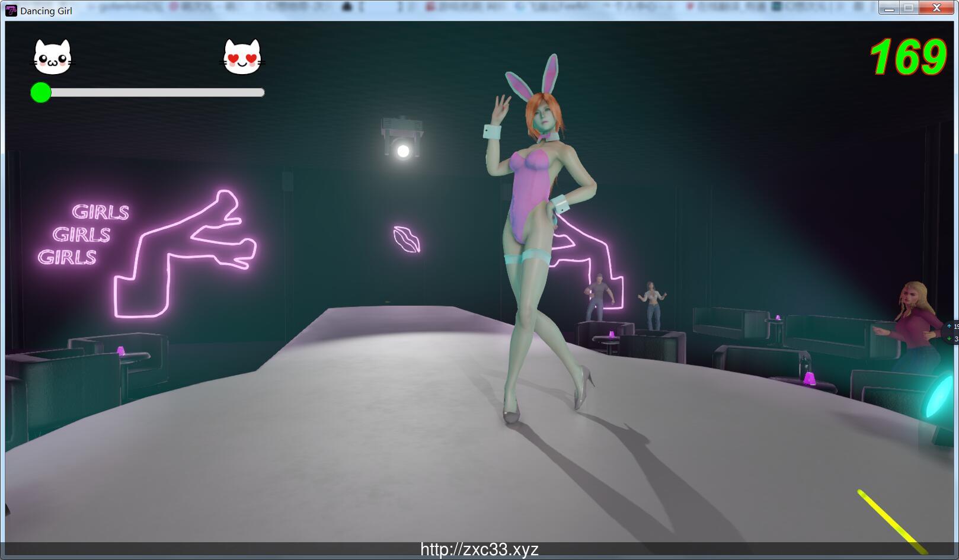The width and height of the screenshot is (959, 560).
Task: Click the heart-eyes cat face icon
Action: (x=242, y=57)
